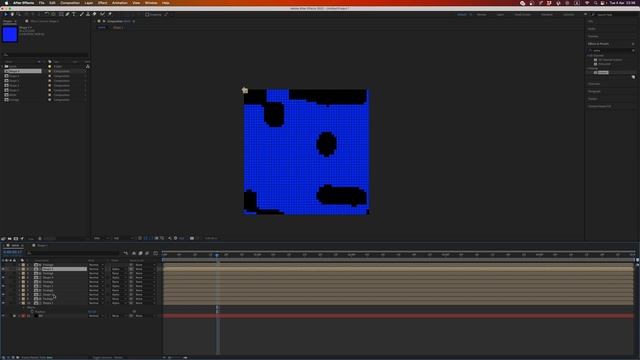Expand the Shape 5 layer properties
This screenshot has height=360, width=640.
[19, 269]
